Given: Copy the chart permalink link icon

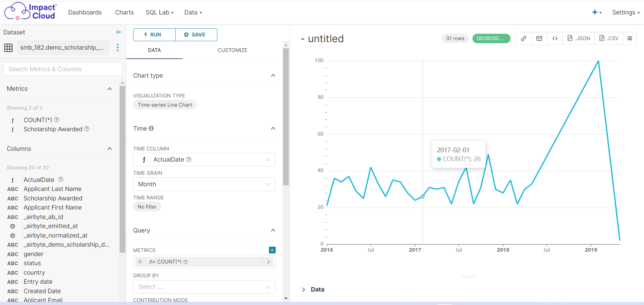Looking at the screenshot, I should tap(523, 38).
